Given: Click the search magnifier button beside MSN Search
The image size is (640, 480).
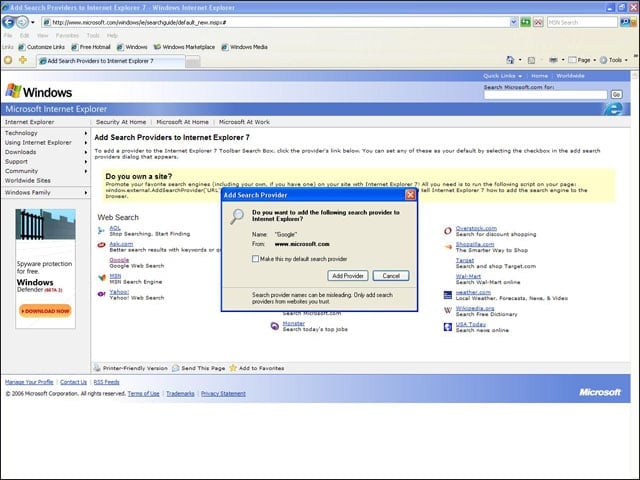Looking at the screenshot, I should pyautogui.click(x=624, y=22).
